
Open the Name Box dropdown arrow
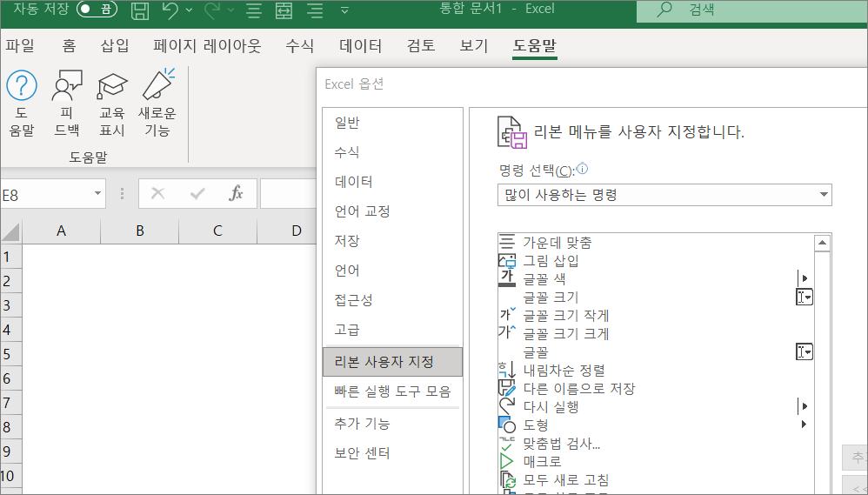point(97,193)
